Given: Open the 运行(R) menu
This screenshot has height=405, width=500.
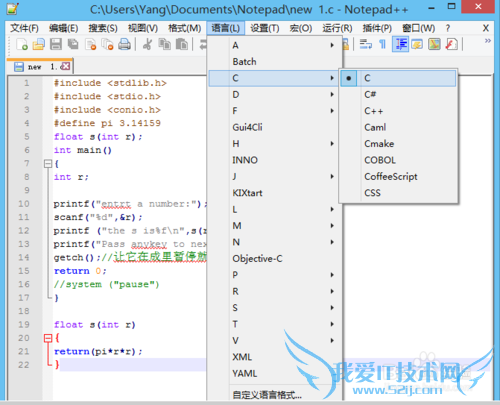Looking at the screenshot, I should pyautogui.click(x=337, y=28).
